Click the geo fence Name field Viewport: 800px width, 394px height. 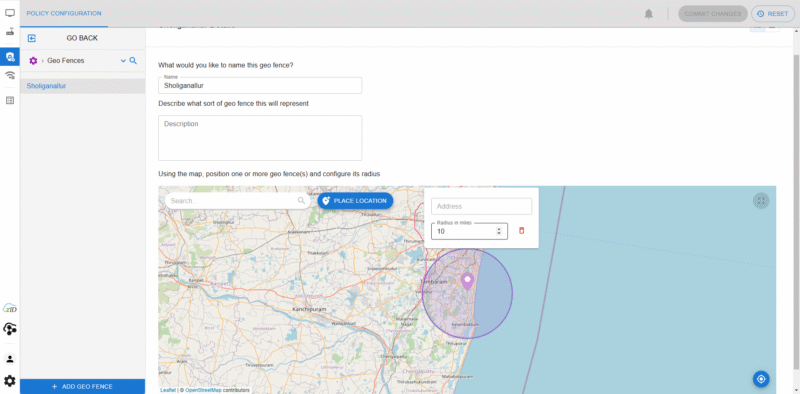click(260, 86)
